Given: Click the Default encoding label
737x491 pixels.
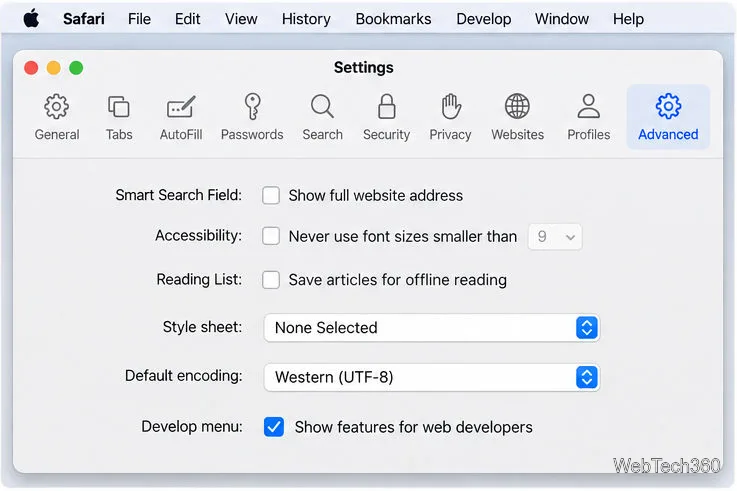Looking at the screenshot, I should tap(183, 375).
